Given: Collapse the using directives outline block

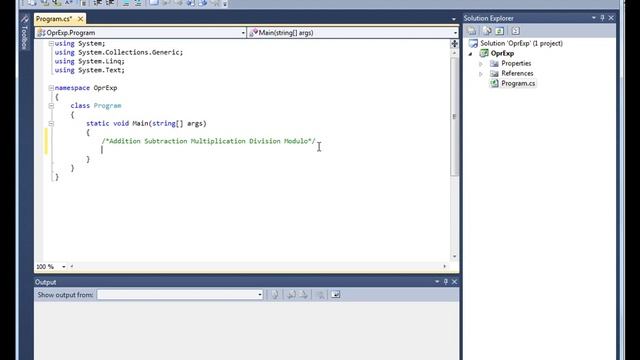Looking at the screenshot, I should [51, 43].
